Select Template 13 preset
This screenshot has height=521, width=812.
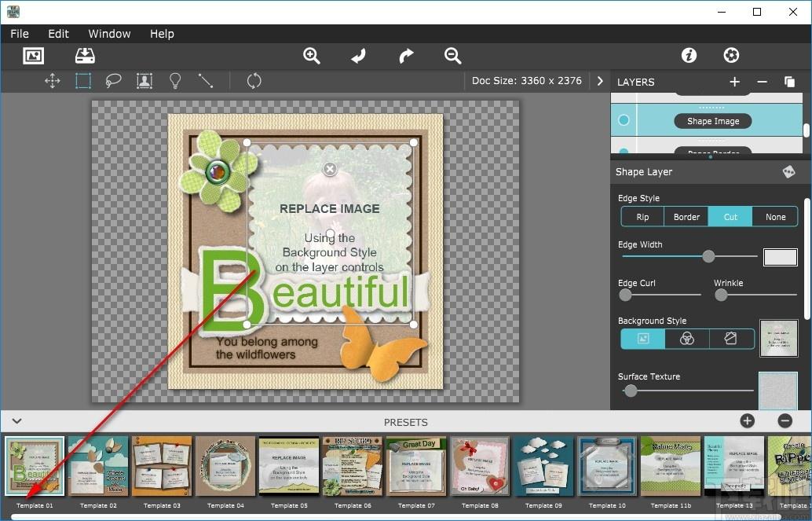pyautogui.click(x=734, y=466)
